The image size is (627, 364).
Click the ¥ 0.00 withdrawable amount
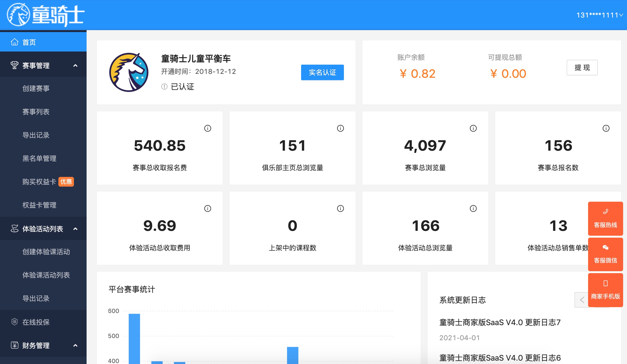click(508, 74)
